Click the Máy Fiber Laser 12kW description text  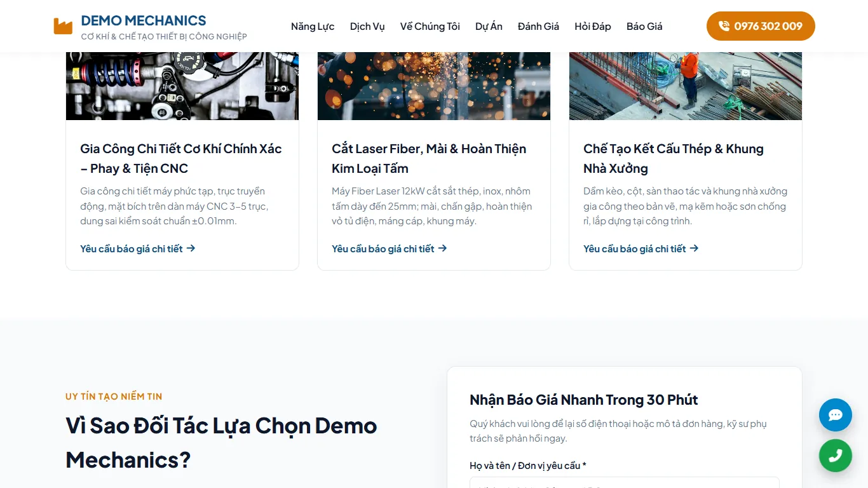[x=432, y=206]
